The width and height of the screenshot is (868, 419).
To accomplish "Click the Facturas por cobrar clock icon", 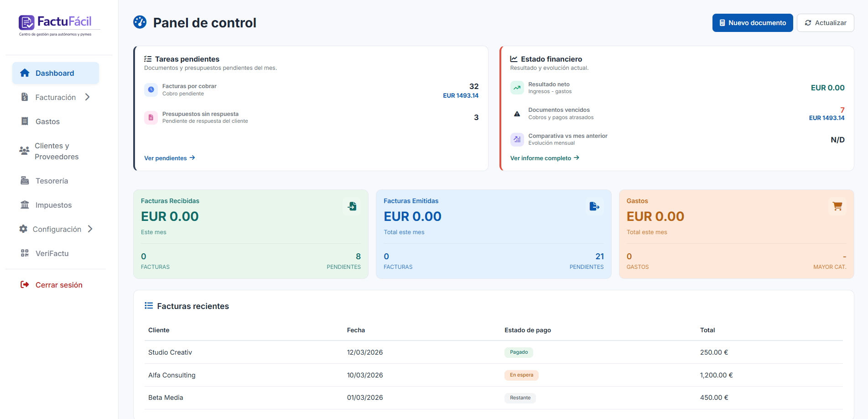I will click(x=151, y=90).
